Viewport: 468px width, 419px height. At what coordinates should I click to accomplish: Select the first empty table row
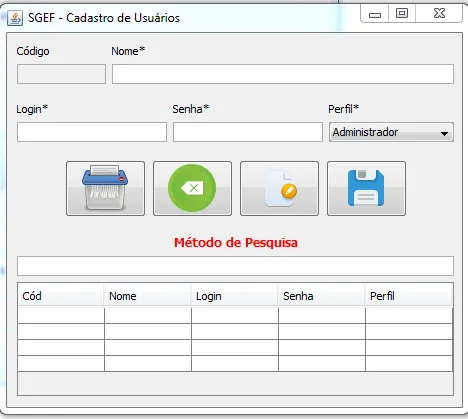click(x=235, y=315)
